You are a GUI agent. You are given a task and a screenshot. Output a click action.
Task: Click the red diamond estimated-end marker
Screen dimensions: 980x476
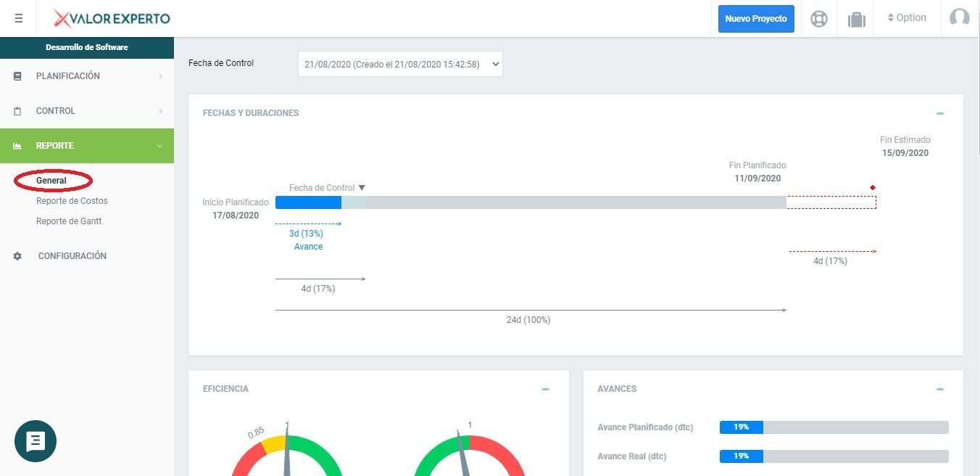pyautogui.click(x=873, y=187)
